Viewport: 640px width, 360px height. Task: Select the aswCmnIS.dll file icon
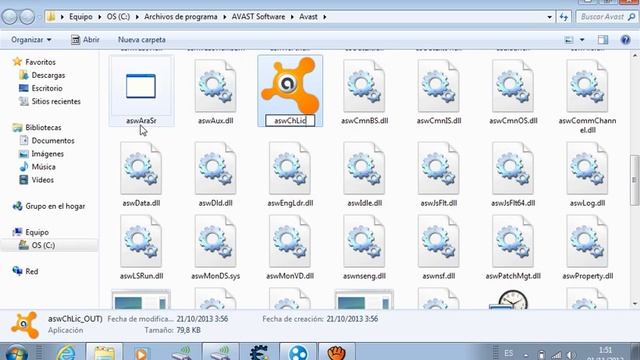coord(438,86)
